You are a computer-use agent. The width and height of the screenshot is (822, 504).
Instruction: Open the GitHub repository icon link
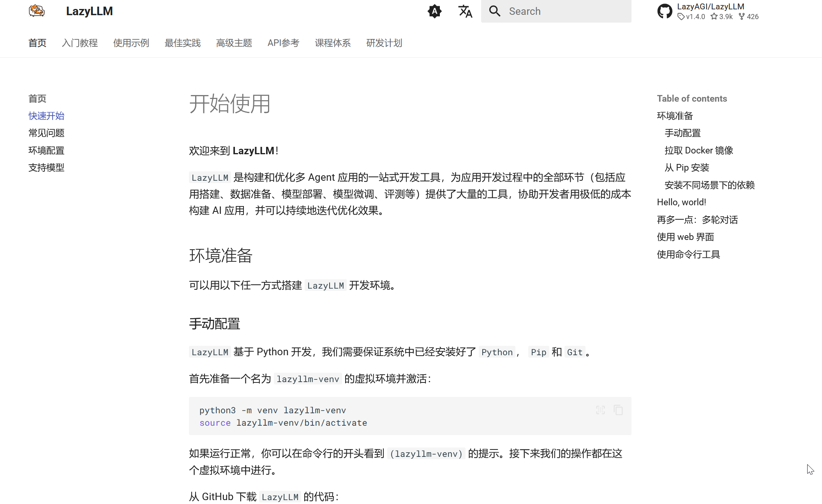point(665,11)
